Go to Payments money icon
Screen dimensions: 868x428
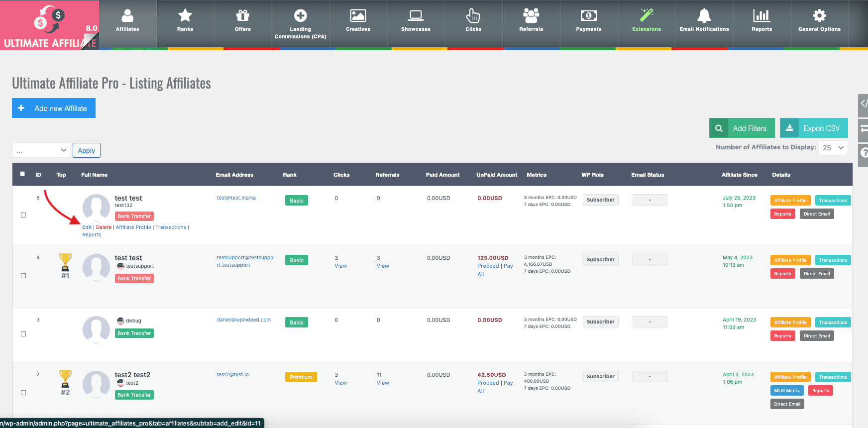point(589,16)
